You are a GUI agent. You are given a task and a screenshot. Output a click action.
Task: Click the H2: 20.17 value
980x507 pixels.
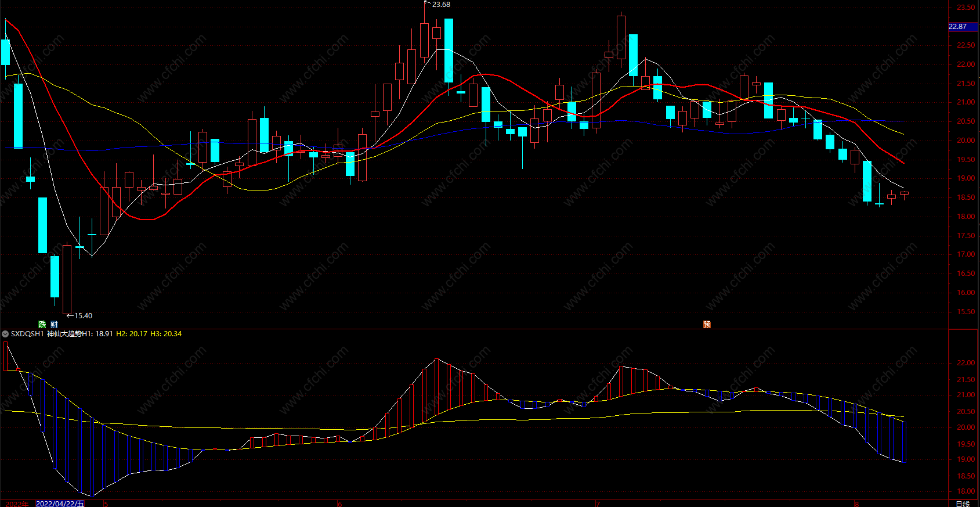(x=132, y=334)
